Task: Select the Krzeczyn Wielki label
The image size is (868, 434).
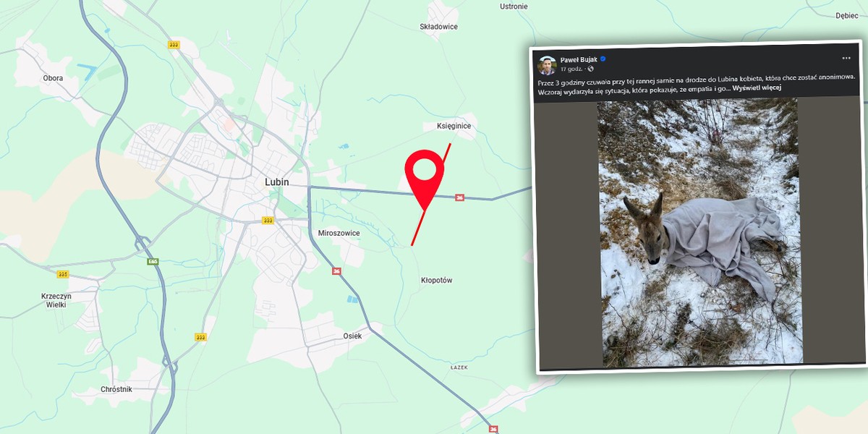Action: (54, 300)
